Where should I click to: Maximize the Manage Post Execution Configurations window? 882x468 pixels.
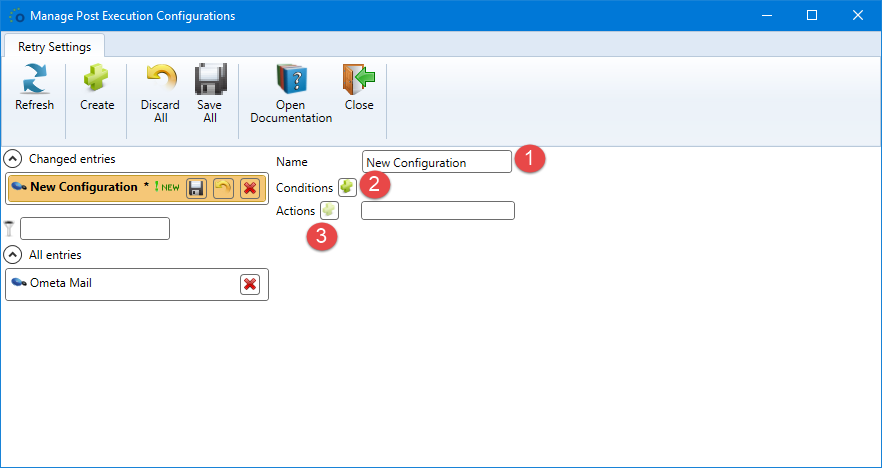pos(812,15)
